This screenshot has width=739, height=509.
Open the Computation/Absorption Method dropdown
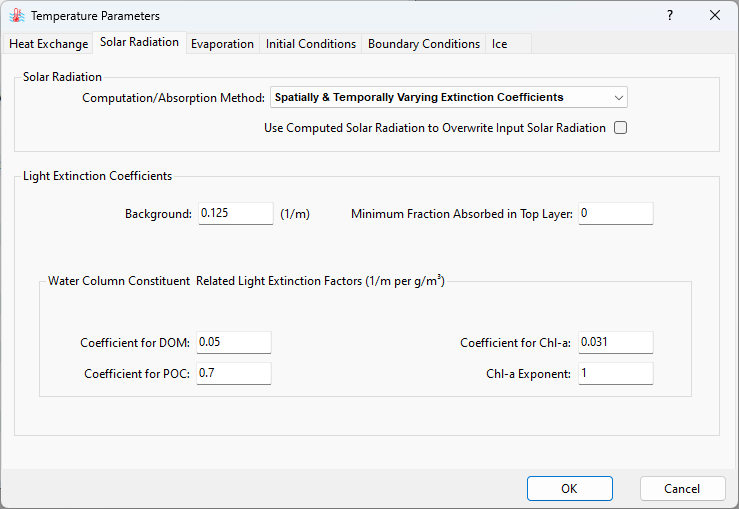click(449, 97)
